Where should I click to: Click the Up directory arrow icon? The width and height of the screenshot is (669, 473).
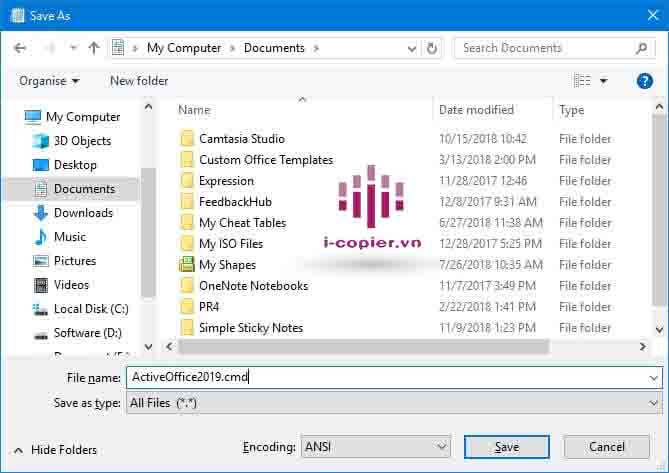pos(94,48)
